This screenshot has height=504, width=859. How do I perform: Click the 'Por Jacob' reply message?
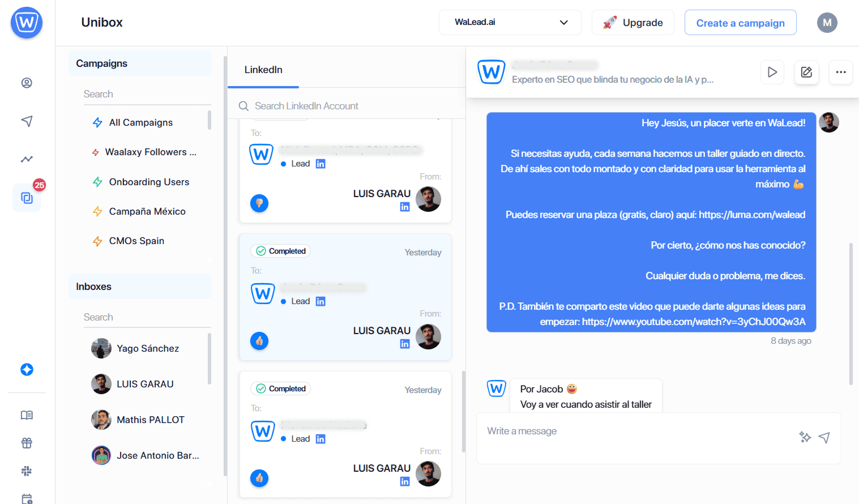[x=586, y=396]
